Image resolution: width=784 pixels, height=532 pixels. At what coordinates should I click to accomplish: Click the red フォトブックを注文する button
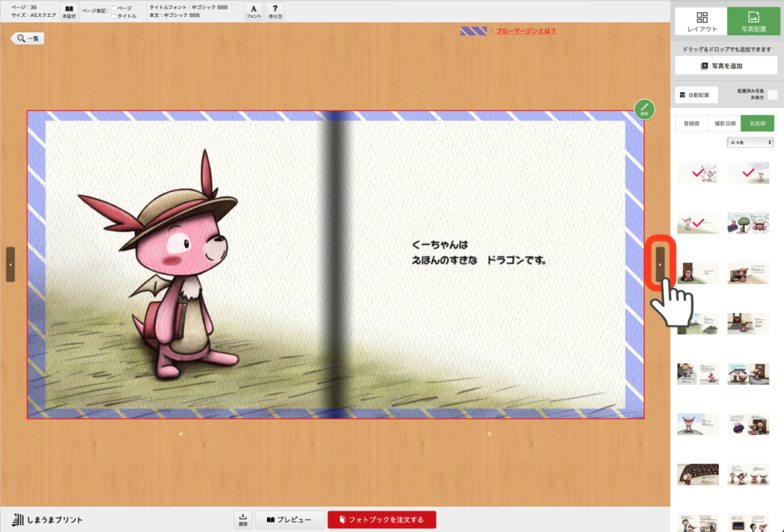pos(381,520)
